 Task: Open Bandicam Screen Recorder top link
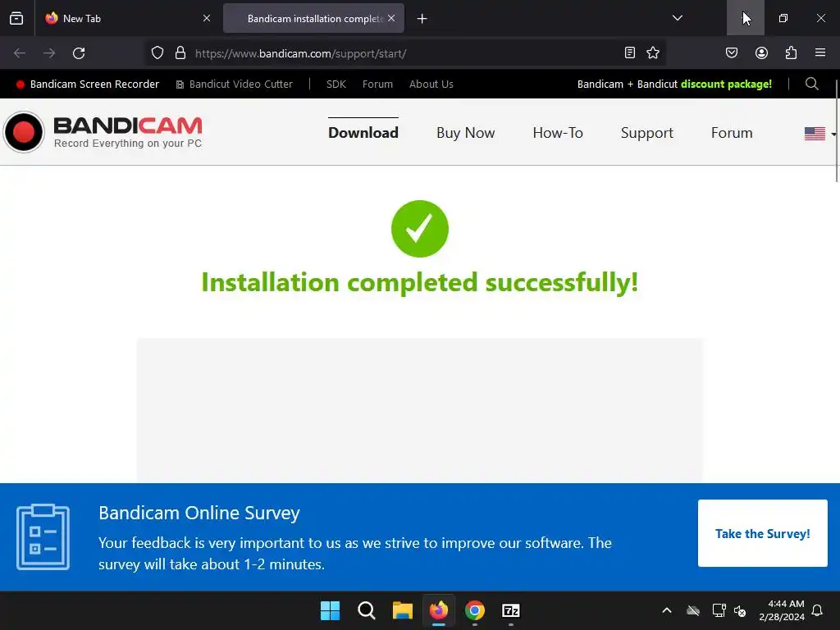click(x=88, y=84)
